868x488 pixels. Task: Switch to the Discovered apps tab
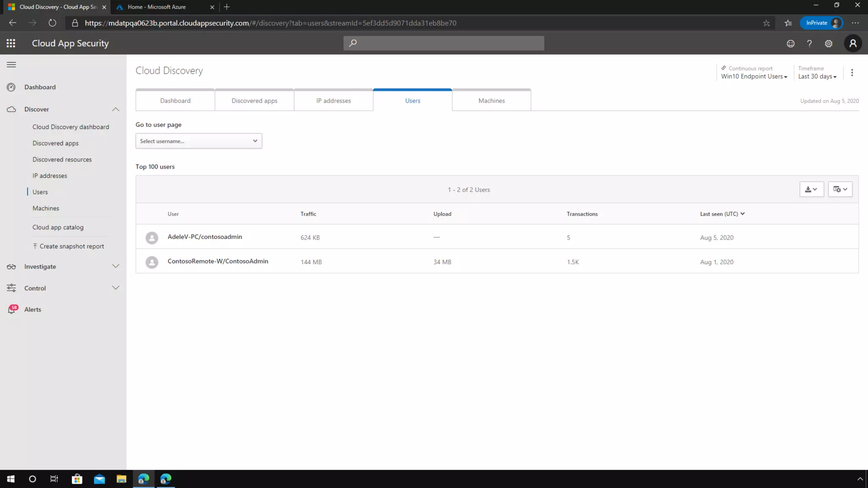[x=254, y=101]
